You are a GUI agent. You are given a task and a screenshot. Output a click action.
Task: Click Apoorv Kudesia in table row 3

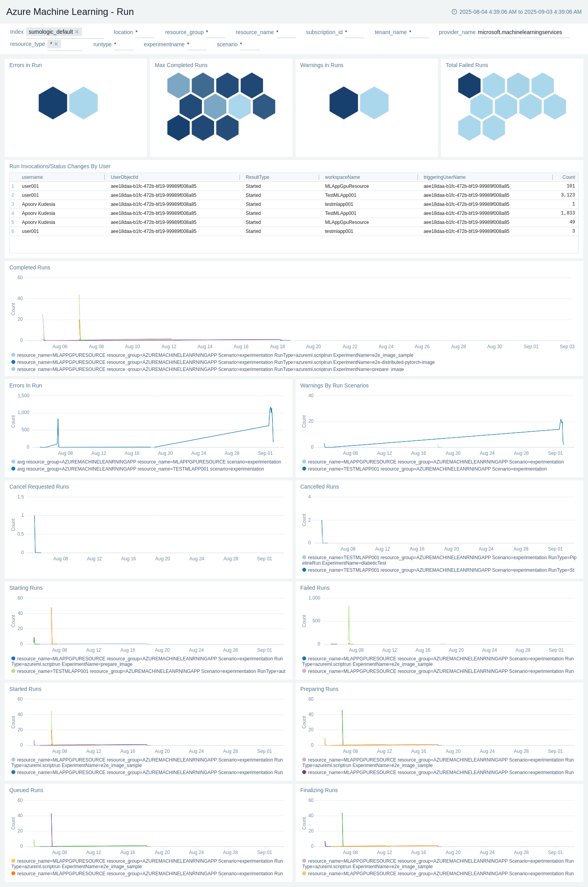pos(38,204)
